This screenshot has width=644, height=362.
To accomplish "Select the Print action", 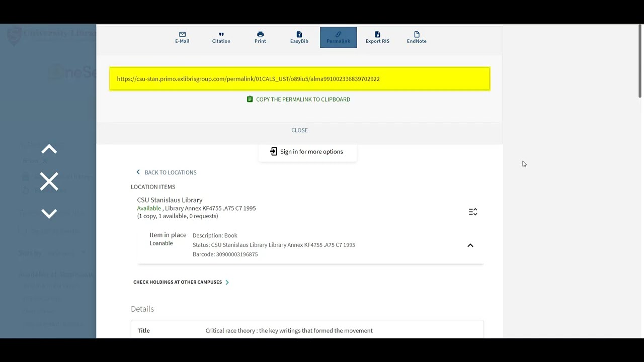I will tap(260, 38).
